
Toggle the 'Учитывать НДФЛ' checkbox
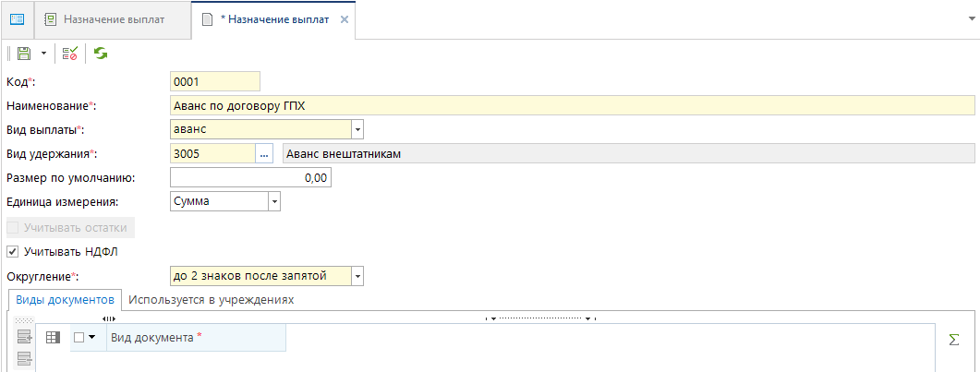[12, 251]
